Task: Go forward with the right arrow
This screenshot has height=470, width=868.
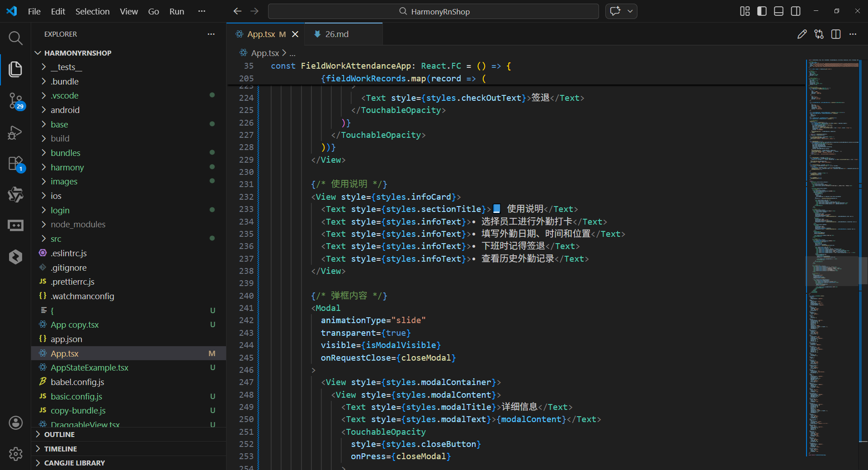Action: point(255,11)
